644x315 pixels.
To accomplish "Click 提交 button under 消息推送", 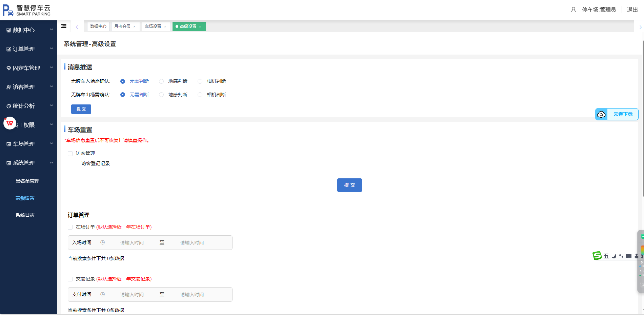I will 81,109.
